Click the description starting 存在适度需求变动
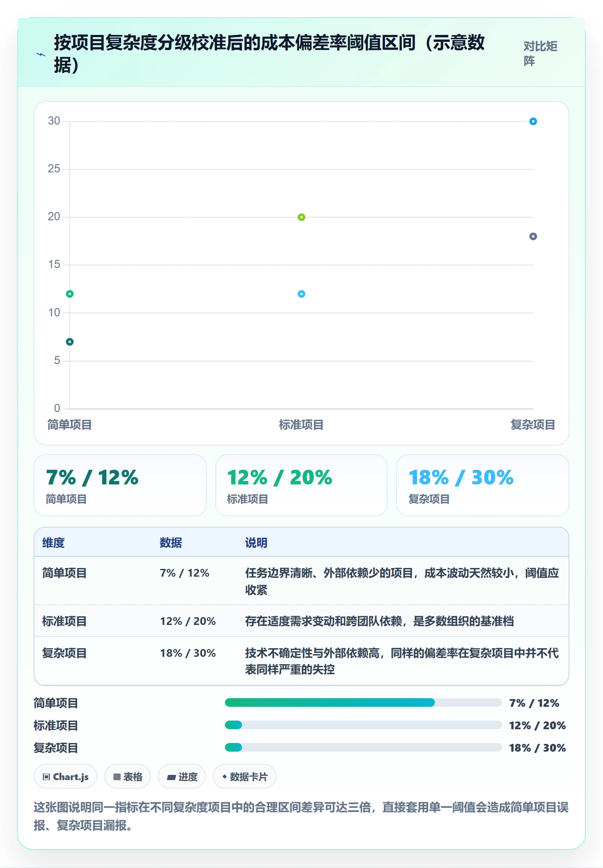The height and width of the screenshot is (868, 603). 379,621
